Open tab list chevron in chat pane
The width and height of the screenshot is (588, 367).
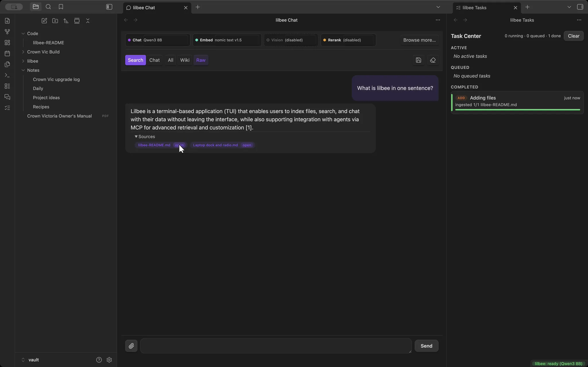click(x=438, y=7)
